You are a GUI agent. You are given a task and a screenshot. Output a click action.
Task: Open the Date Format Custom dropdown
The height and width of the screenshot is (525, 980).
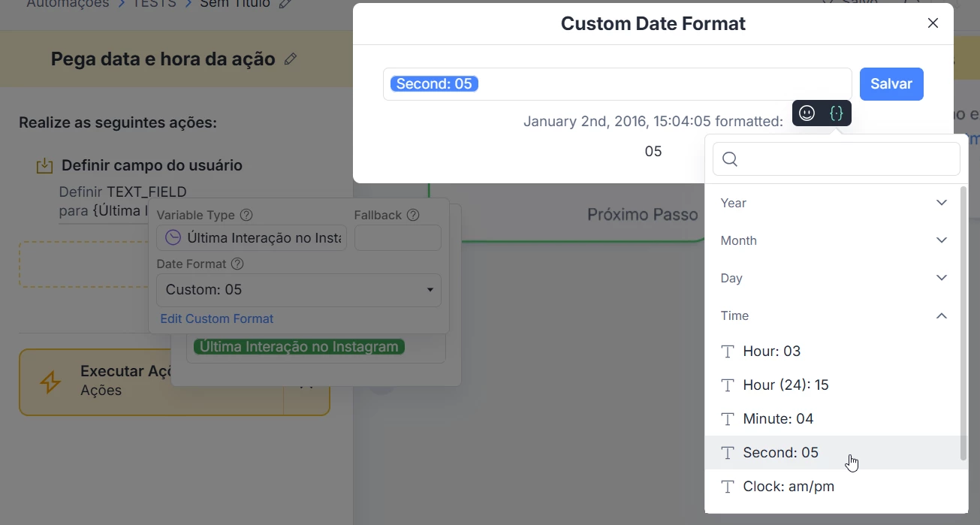click(299, 290)
